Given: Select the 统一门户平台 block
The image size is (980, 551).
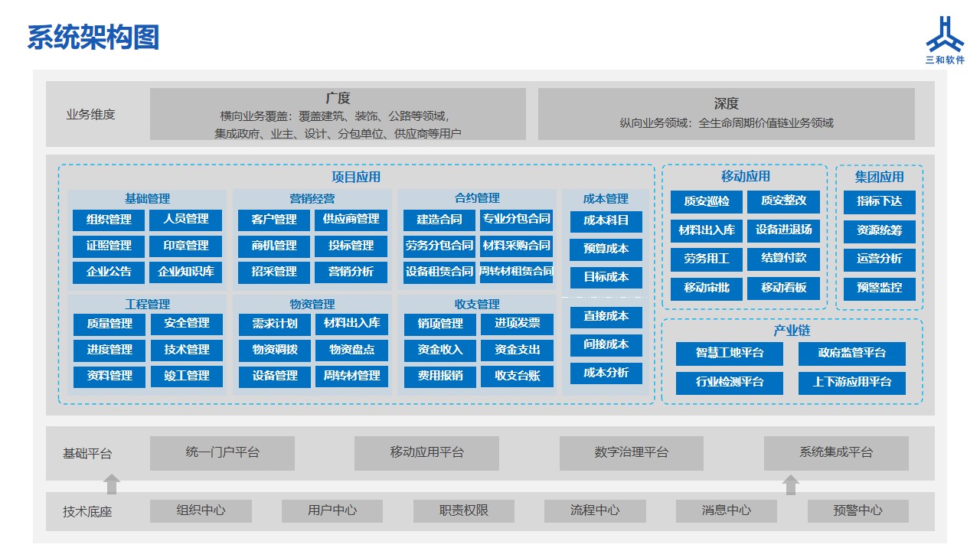Looking at the screenshot, I should 222,453.
